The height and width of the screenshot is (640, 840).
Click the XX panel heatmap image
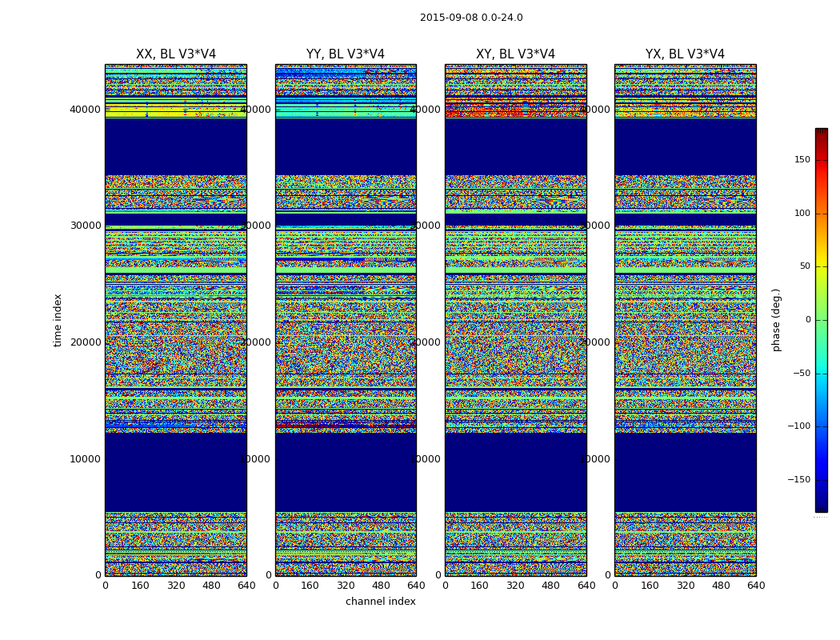point(176,320)
